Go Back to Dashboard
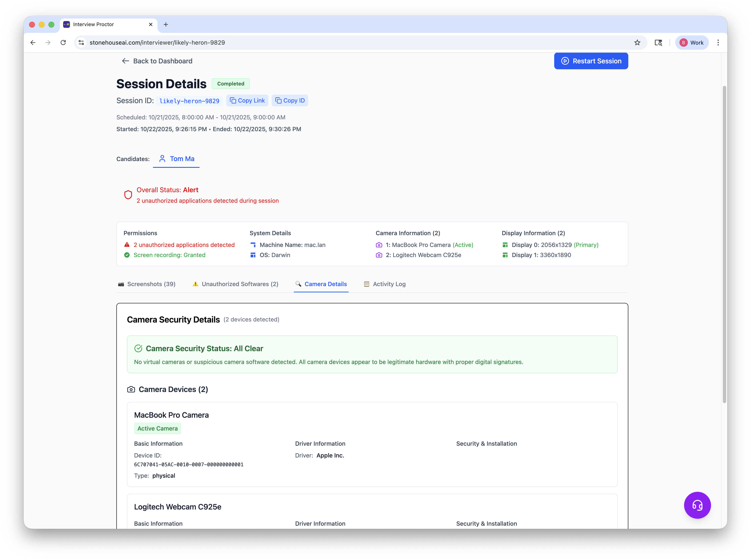 click(x=157, y=61)
